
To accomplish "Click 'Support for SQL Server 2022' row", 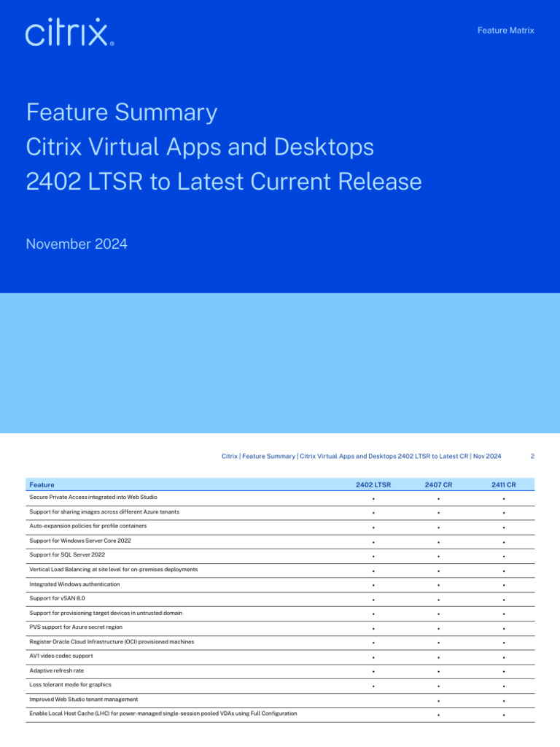I will point(280,555).
